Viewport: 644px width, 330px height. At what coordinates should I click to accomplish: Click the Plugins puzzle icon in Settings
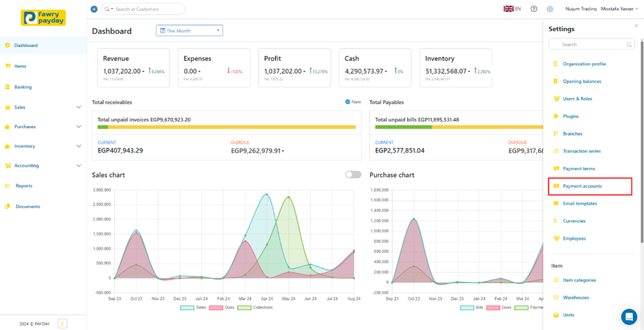[x=556, y=117]
